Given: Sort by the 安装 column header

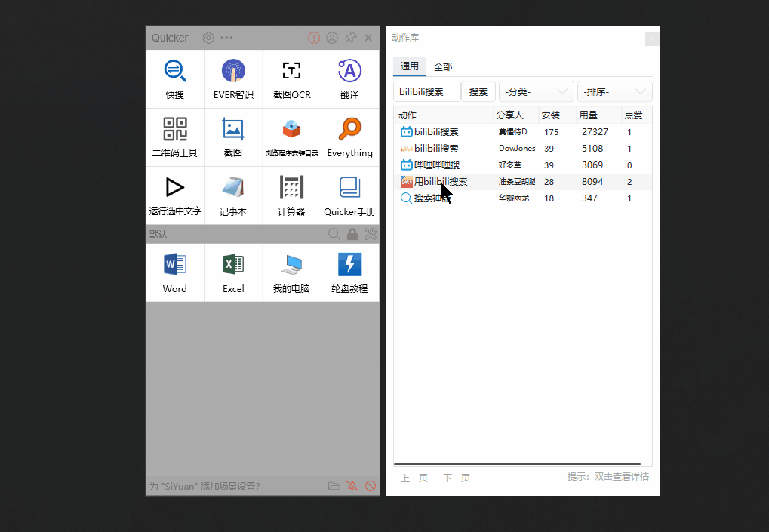Looking at the screenshot, I should point(558,115).
